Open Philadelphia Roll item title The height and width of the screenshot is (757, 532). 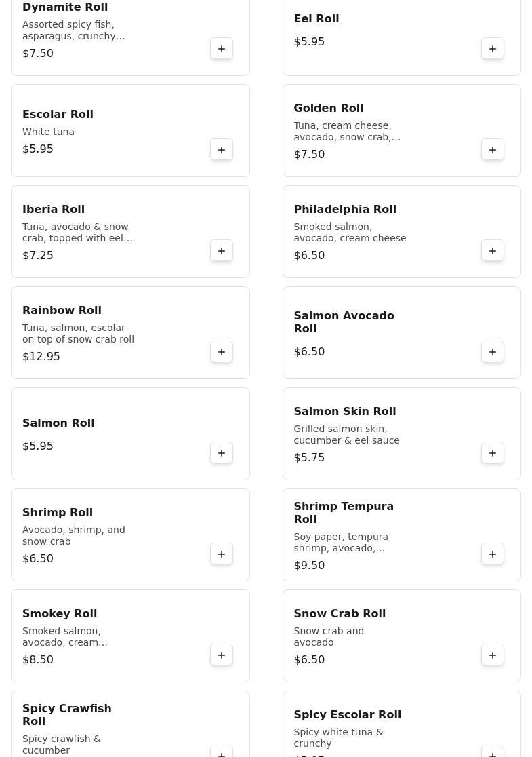[x=344, y=210]
